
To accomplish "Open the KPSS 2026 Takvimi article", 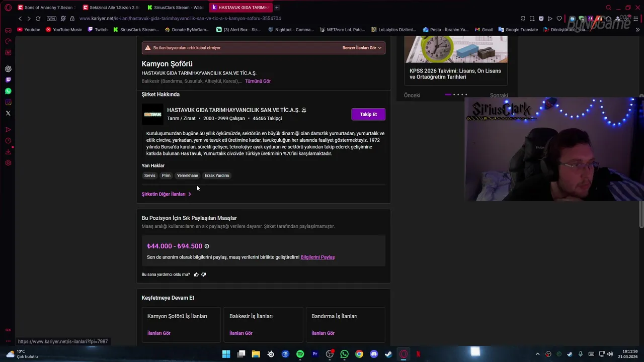I will click(455, 74).
